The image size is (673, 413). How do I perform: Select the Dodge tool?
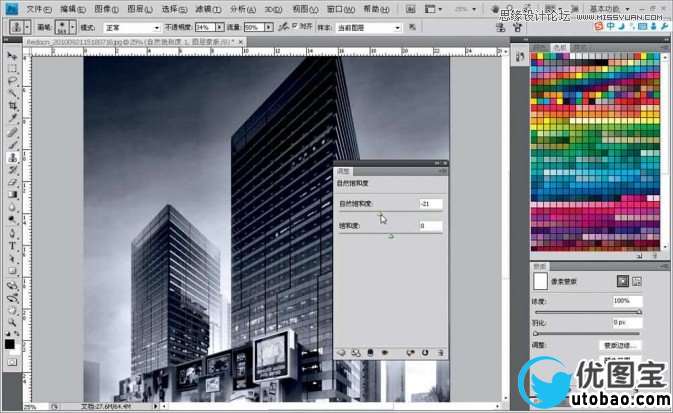[x=12, y=220]
